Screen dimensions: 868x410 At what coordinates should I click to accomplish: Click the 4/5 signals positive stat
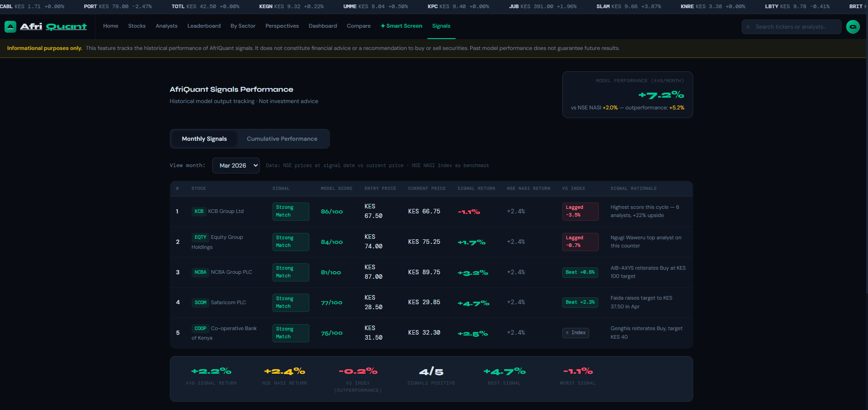coord(431,372)
